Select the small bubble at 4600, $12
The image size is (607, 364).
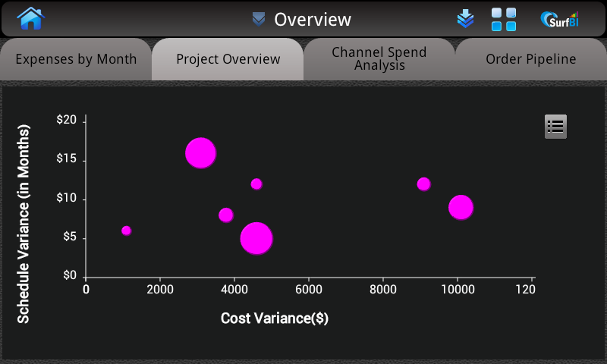tap(256, 184)
